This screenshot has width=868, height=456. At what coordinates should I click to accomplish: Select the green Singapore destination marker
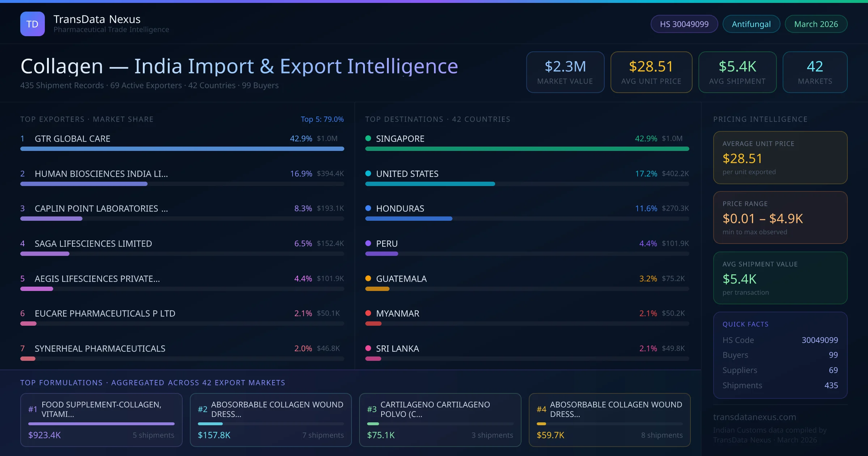pos(368,138)
